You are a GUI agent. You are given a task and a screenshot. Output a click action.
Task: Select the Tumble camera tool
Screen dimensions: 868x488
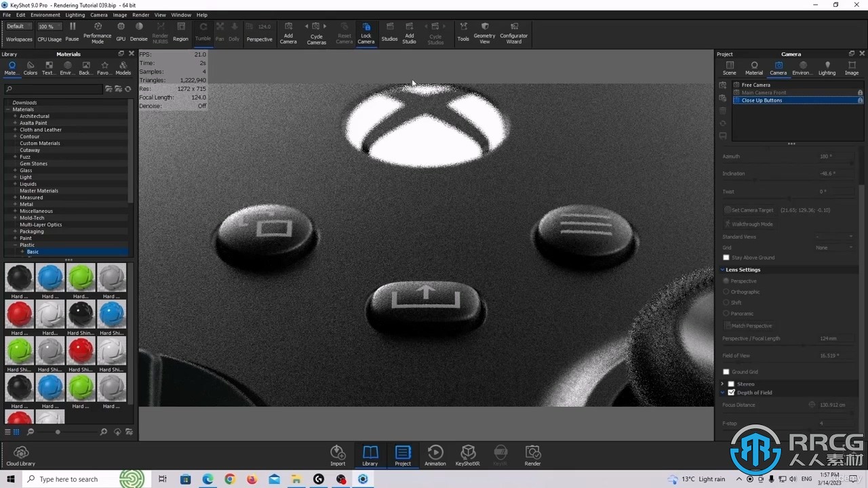pyautogui.click(x=203, y=32)
